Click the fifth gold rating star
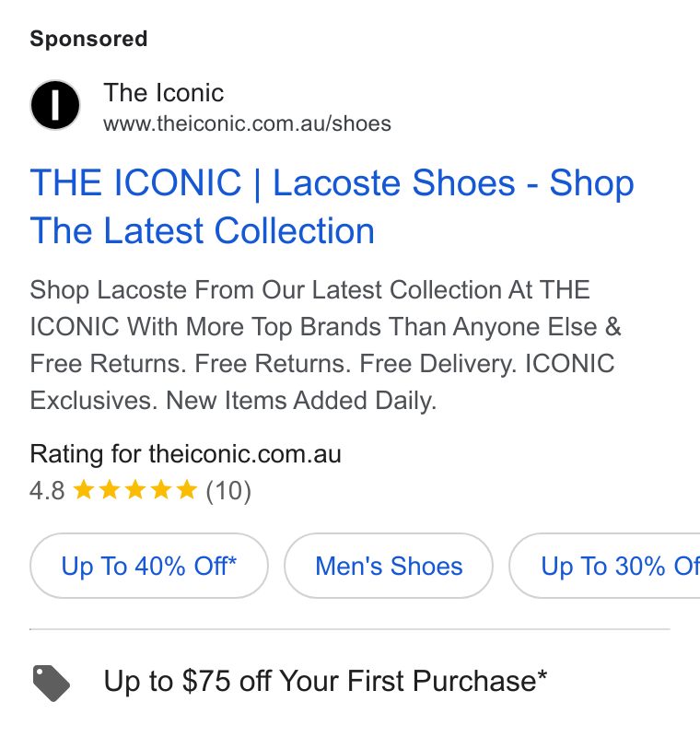The height and width of the screenshot is (737, 700). click(187, 489)
